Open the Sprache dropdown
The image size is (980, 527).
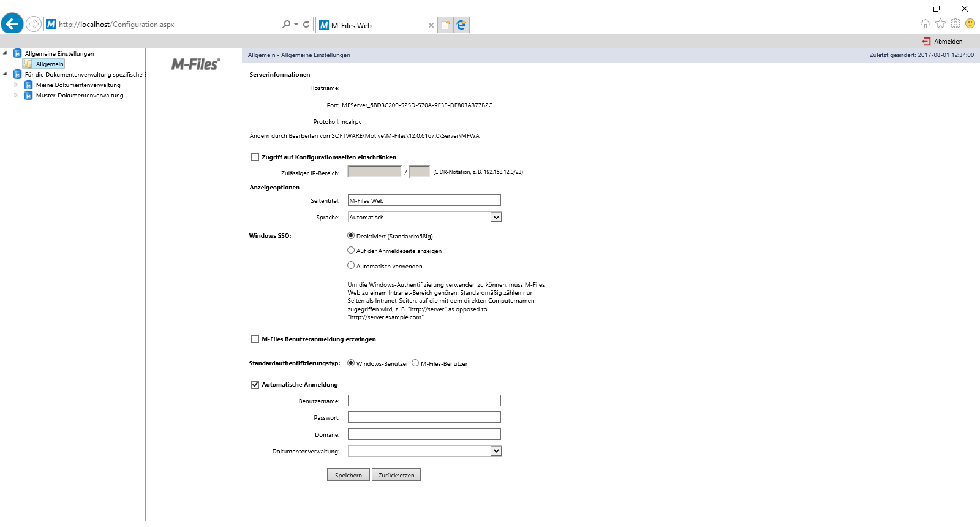496,217
